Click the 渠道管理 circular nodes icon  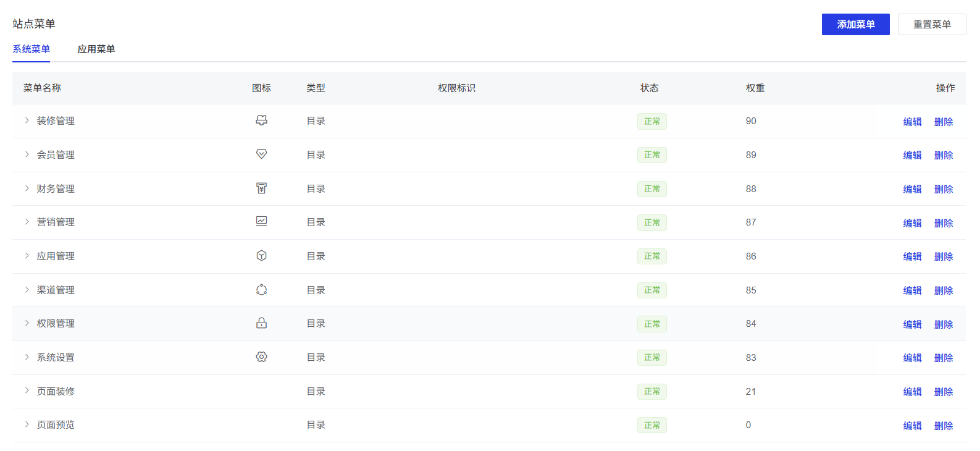[261, 290]
